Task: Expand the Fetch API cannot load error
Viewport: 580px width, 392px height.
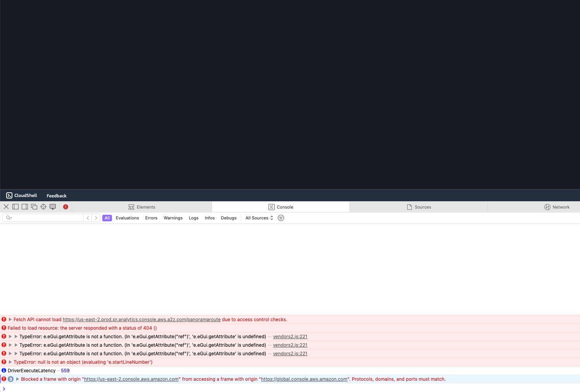Action: coord(10,320)
